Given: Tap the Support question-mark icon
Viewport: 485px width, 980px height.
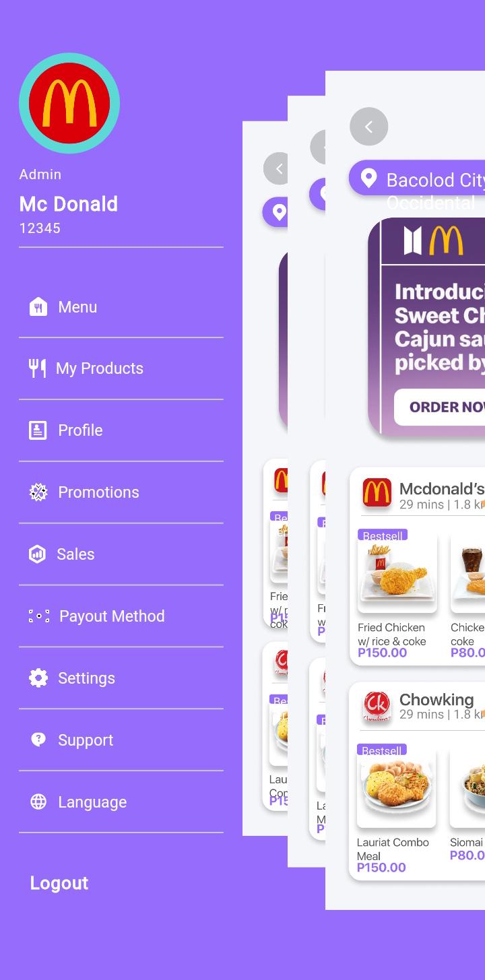Looking at the screenshot, I should [x=38, y=740].
